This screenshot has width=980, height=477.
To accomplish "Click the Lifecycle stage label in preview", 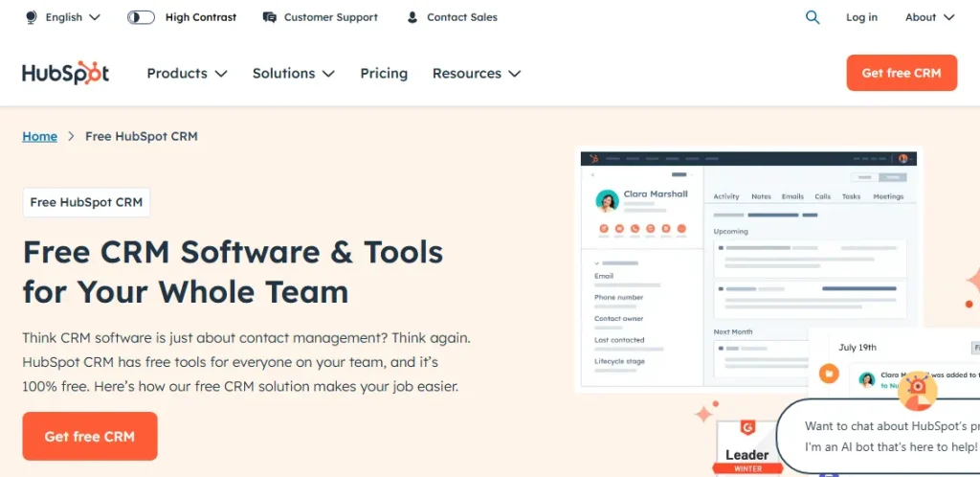I will 620,361.
